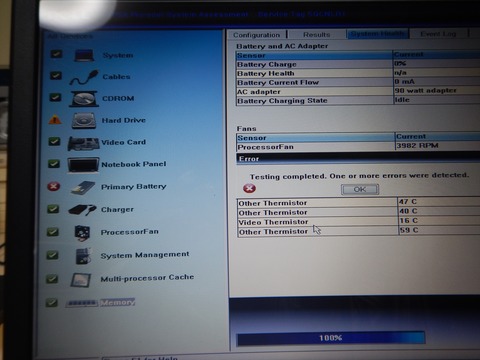Open the Results tab
The image size is (480, 360).
tap(317, 34)
